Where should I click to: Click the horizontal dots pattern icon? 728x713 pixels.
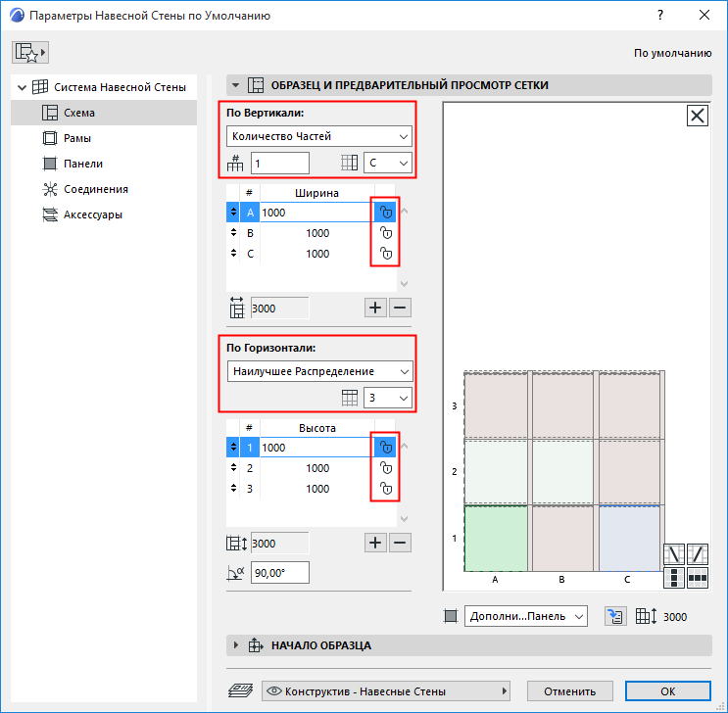click(698, 578)
